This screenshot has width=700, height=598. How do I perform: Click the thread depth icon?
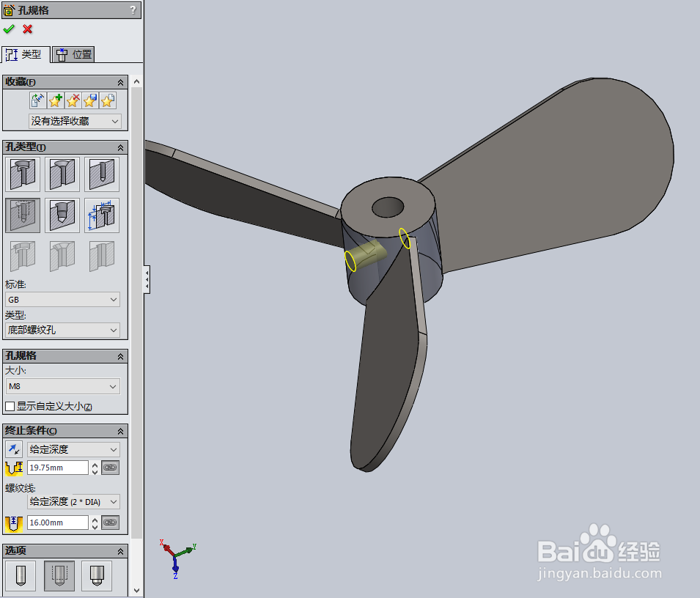(14, 523)
